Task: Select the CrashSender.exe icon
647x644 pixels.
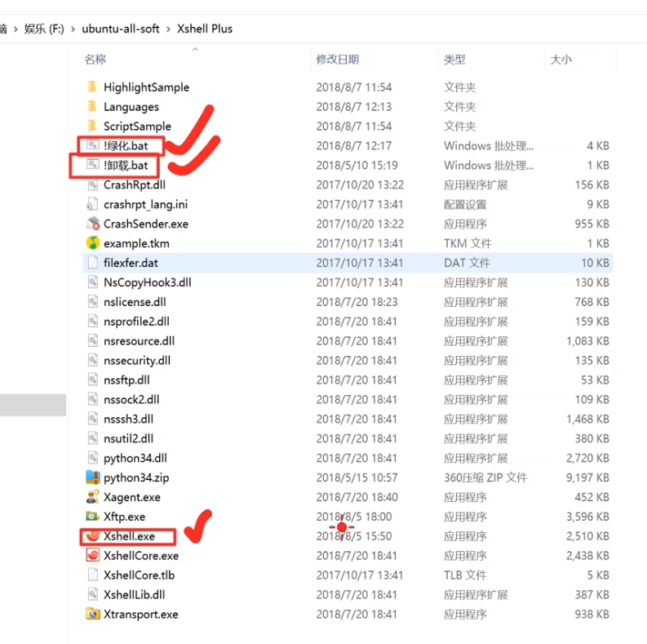Action: 92,224
